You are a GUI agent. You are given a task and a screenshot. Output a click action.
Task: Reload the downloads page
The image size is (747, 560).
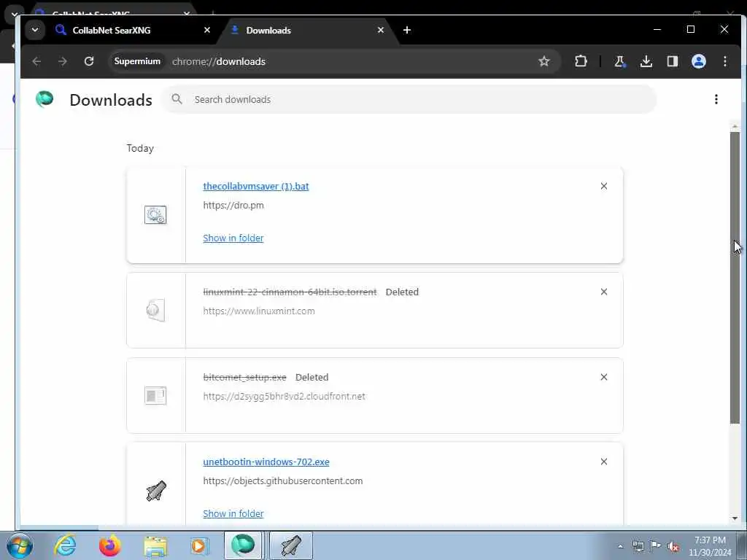point(88,61)
